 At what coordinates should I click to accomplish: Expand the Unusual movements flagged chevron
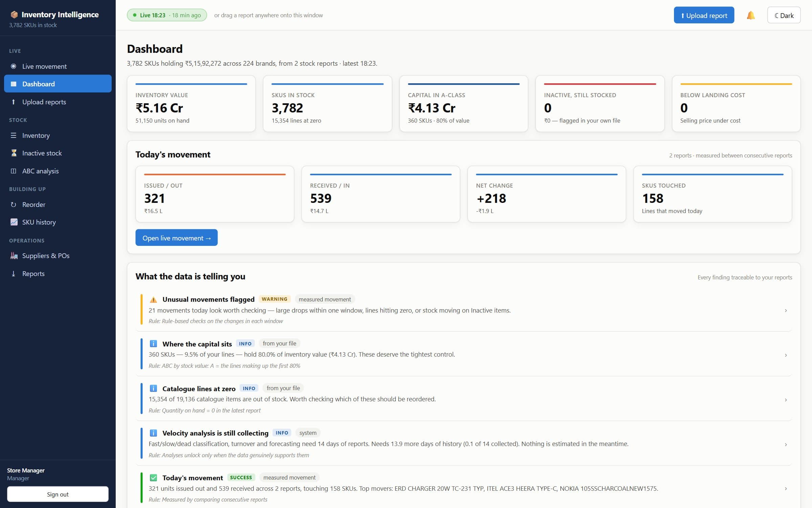786,311
